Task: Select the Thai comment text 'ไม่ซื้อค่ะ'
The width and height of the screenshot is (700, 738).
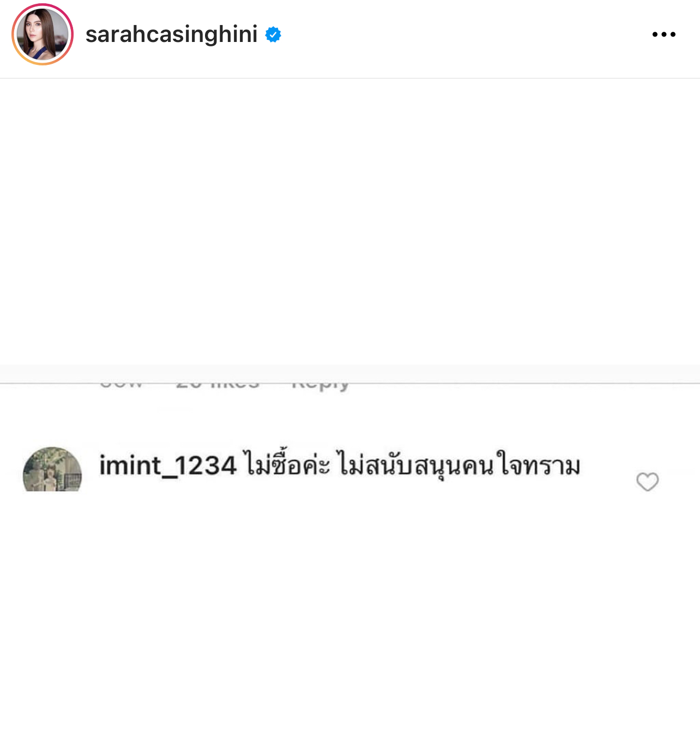Action: pos(287,465)
